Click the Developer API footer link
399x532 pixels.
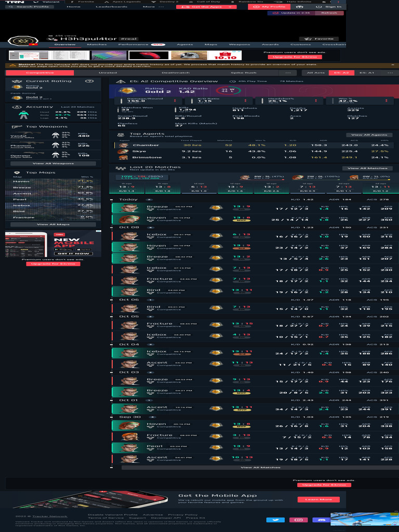(x=166, y=518)
